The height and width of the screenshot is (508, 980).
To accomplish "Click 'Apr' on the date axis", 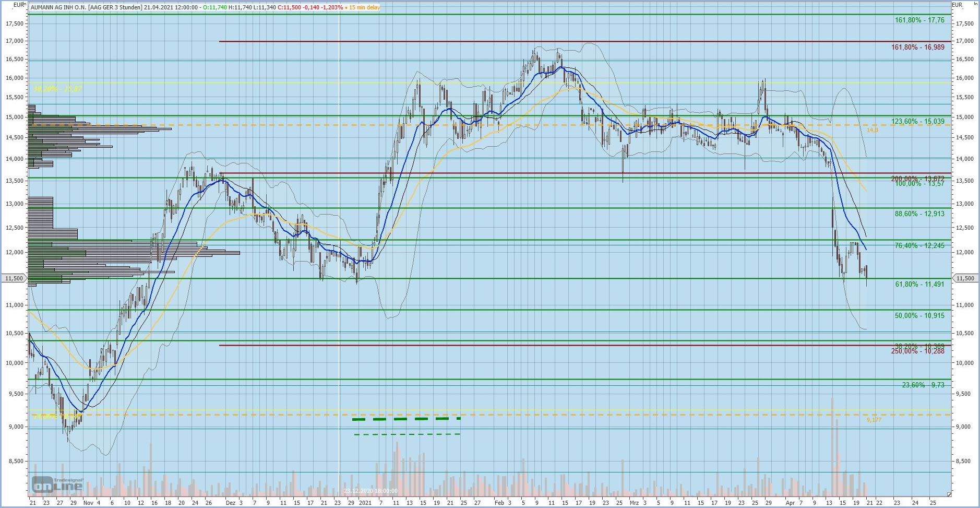I will pyautogui.click(x=790, y=503).
